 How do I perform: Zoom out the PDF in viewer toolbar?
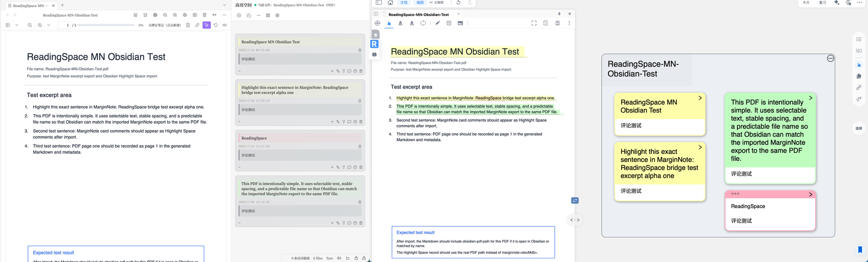tap(30, 25)
